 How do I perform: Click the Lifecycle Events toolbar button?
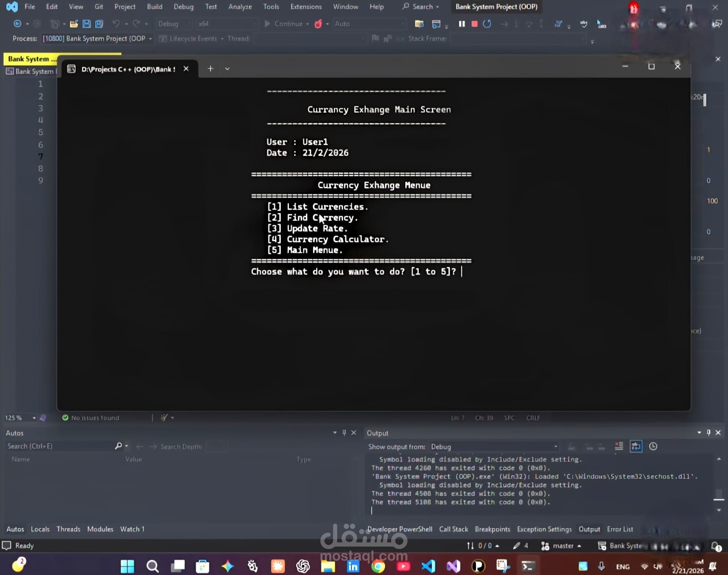click(188, 39)
